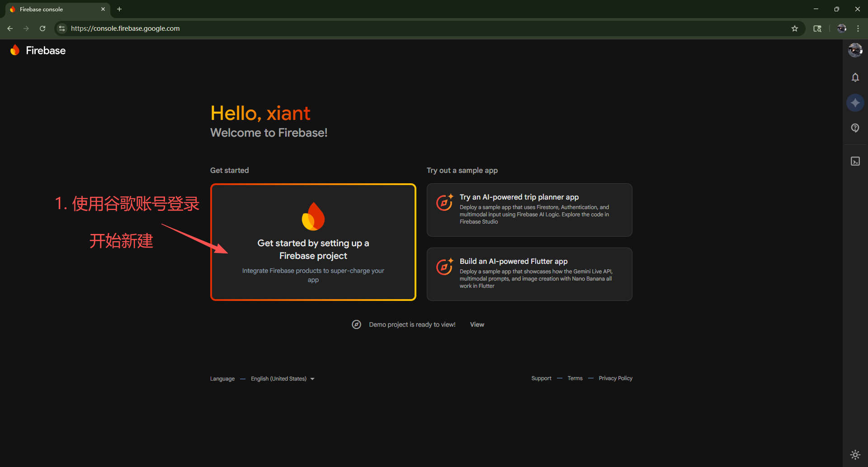This screenshot has height=467, width=868.
Task: Bookmark this page with star icon
Action: point(794,29)
